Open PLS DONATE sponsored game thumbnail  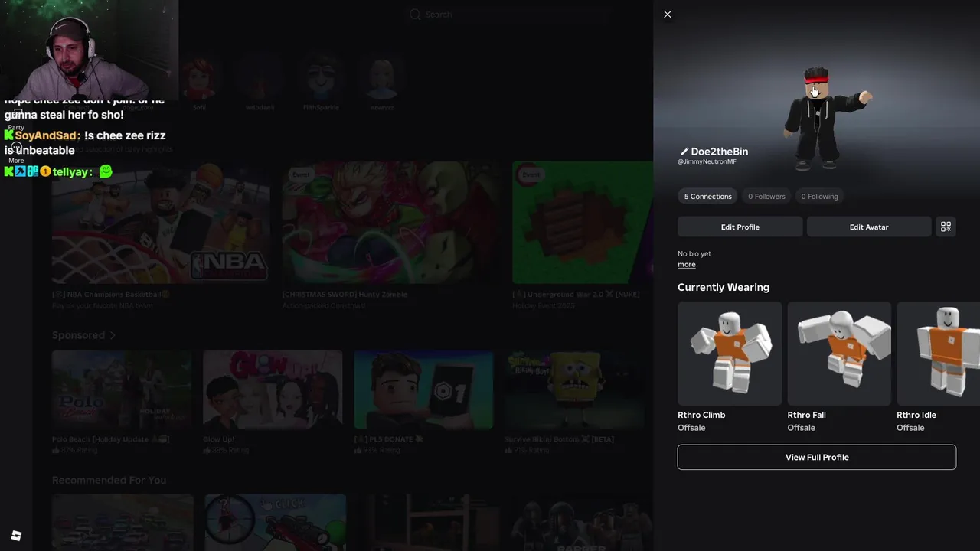(x=423, y=390)
